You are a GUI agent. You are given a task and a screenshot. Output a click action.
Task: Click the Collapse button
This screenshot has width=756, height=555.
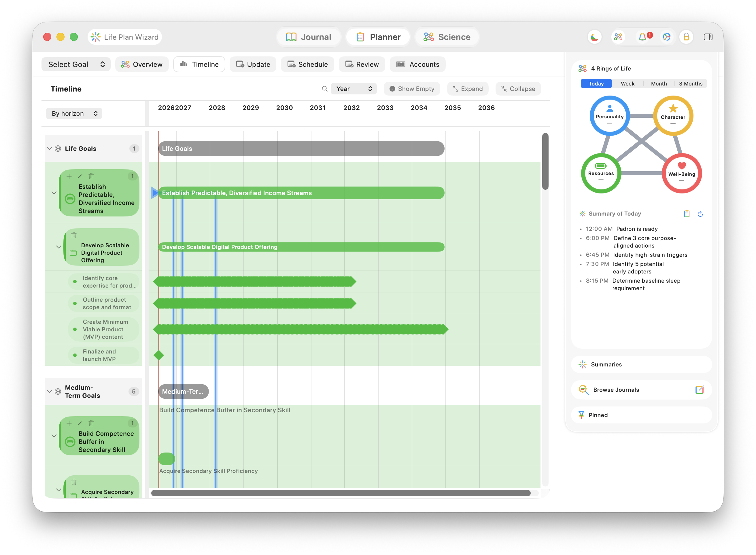(x=518, y=89)
